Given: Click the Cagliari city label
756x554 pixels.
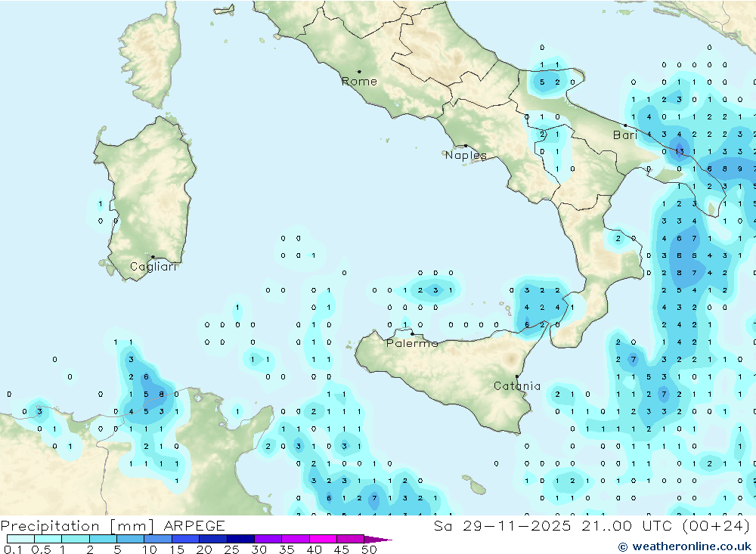Looking at the screenshot, I should pos(153,267).
